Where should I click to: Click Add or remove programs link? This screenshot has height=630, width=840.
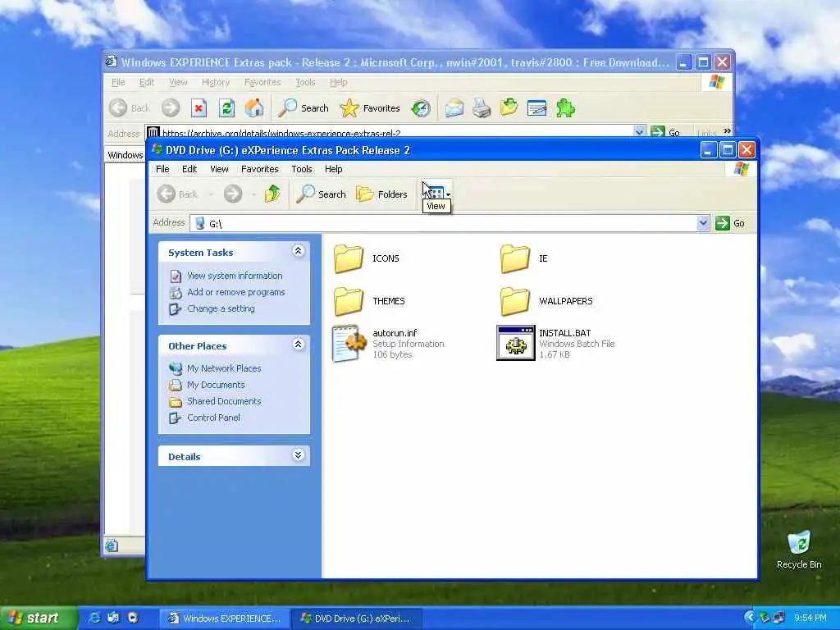tap(236, 293)
